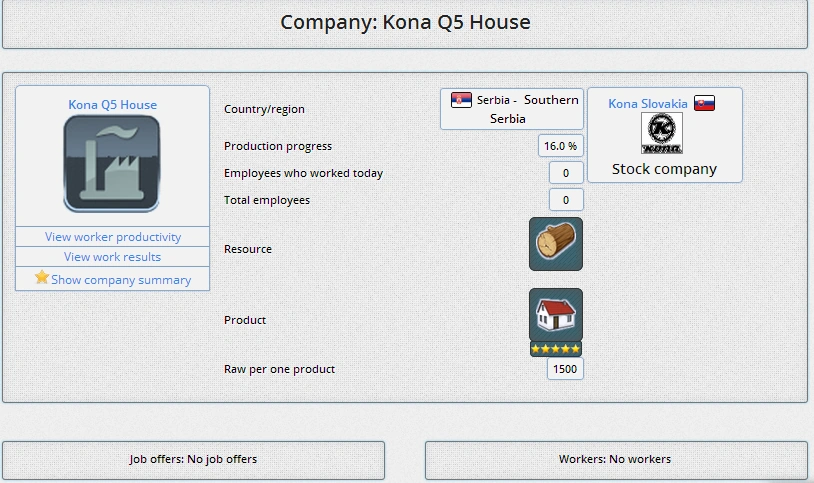Open the Kona Q5 House link
The width and height of the screenshot is (814, 483).
[x=112, y=104]
